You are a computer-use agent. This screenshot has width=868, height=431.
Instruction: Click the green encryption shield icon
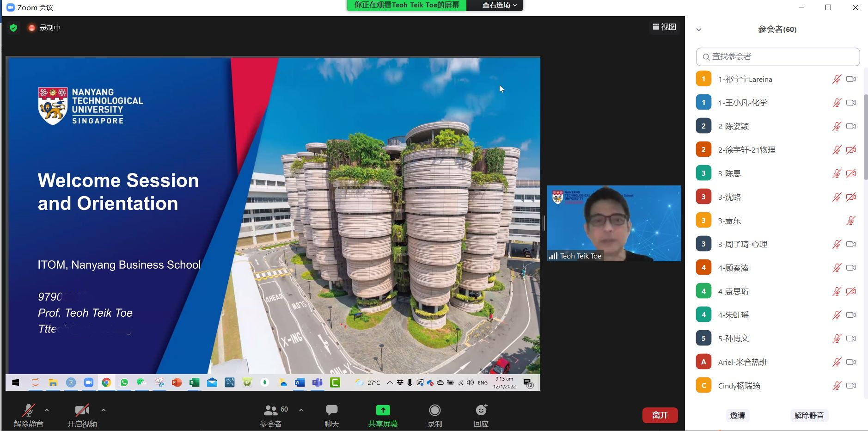tap(13, 28)
